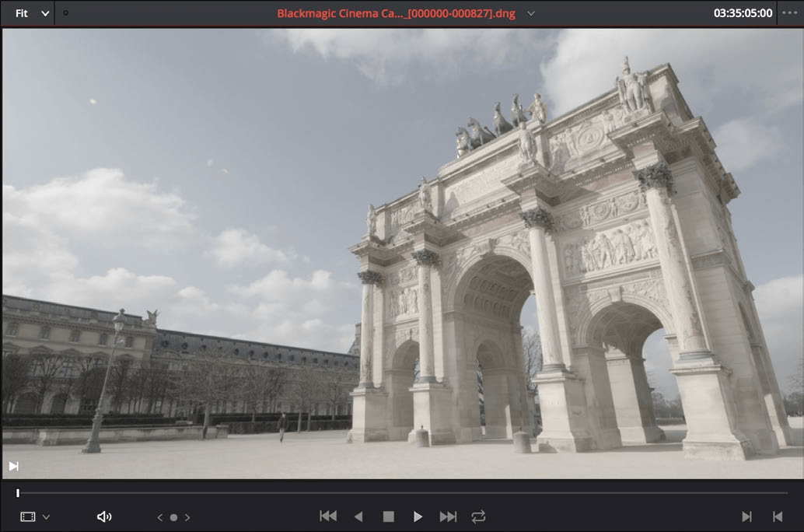The image size is (804, 532).
Task: Click the skip-to-end overlay icon in viewer
Action: click(x=13, y=466)
